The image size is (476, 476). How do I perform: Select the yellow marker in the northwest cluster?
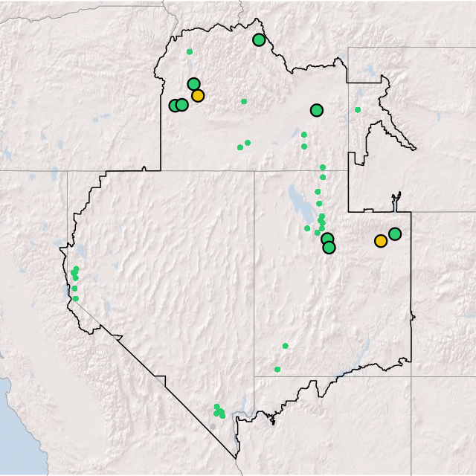click(198, 95)
